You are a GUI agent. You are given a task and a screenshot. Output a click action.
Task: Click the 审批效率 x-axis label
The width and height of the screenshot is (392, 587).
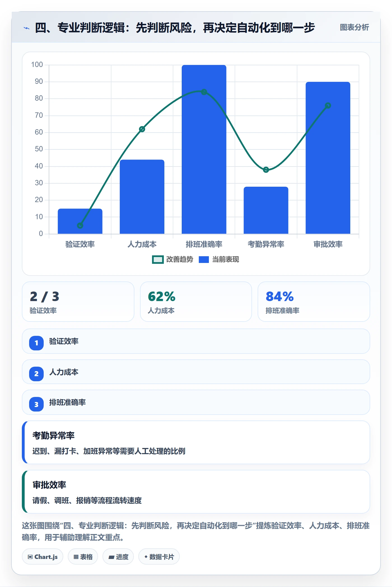click(328, 244)
